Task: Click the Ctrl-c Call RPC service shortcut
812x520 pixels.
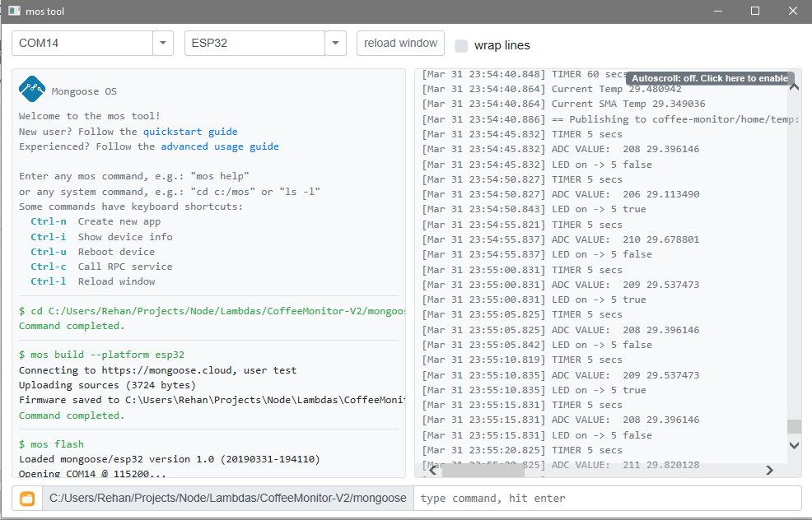Action: 101,267
